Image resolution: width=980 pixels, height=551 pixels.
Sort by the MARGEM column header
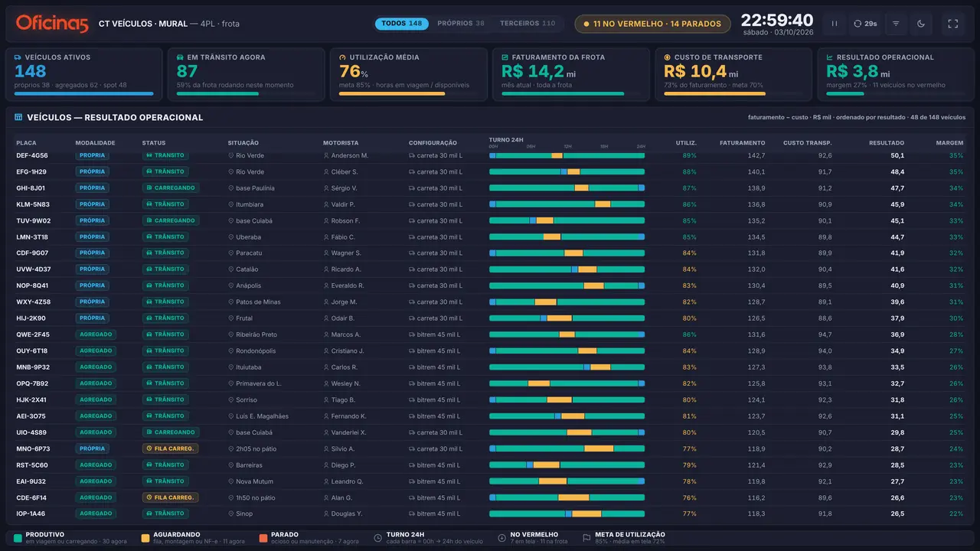click(x=949, y=143)
